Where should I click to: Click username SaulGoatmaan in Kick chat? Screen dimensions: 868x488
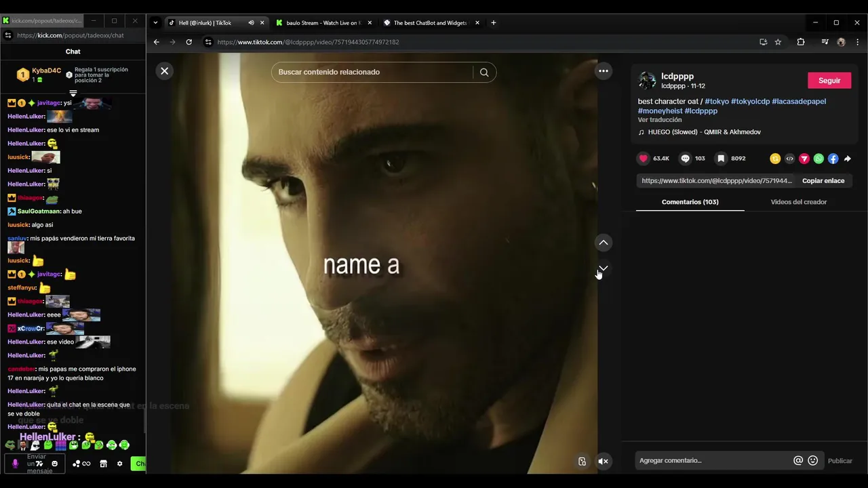(39, 211)
